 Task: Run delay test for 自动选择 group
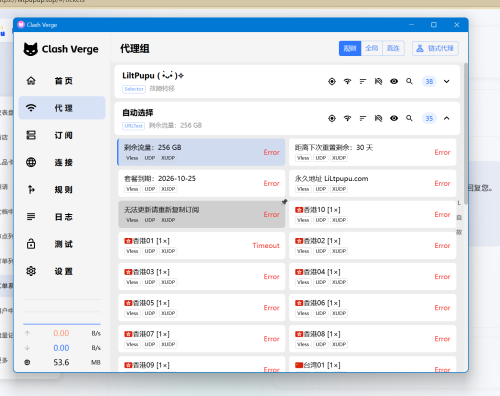(x=347, y=118)
